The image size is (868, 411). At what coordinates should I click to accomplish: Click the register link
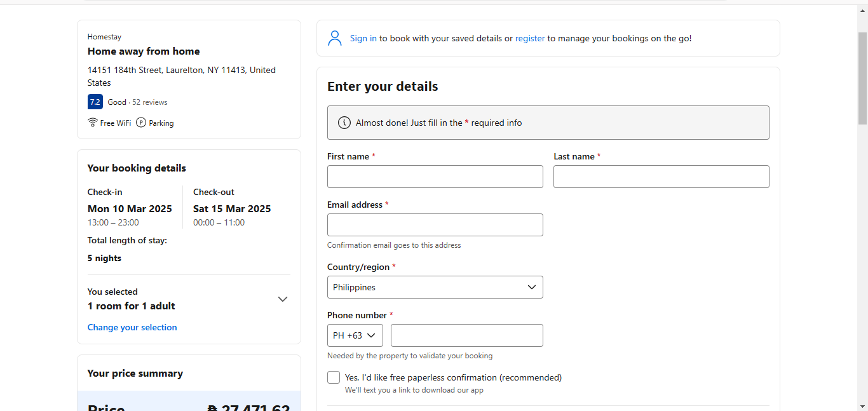tap(530, 38)
